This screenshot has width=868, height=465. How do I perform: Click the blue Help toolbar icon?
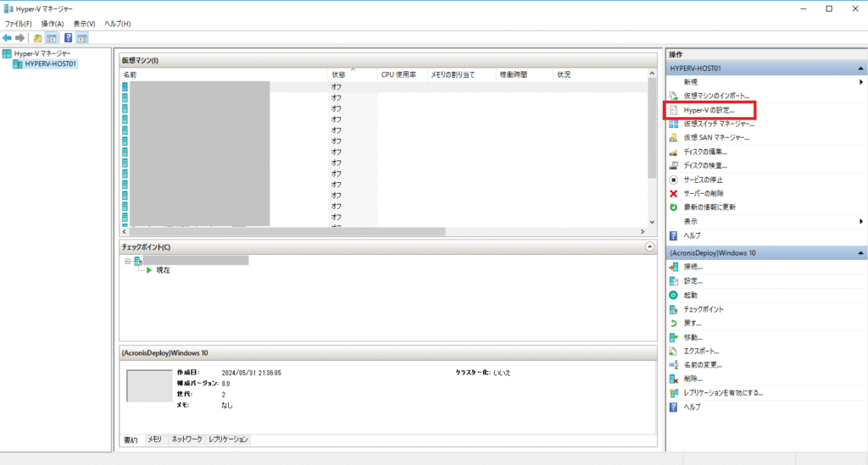tap(68, 38)
